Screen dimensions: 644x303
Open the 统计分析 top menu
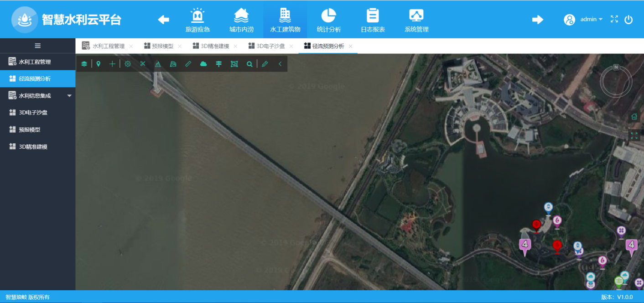328,20
